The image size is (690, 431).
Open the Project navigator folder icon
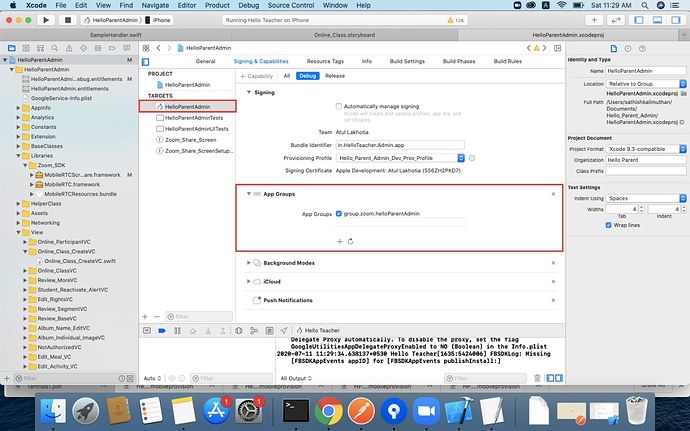tap(12, 48)
